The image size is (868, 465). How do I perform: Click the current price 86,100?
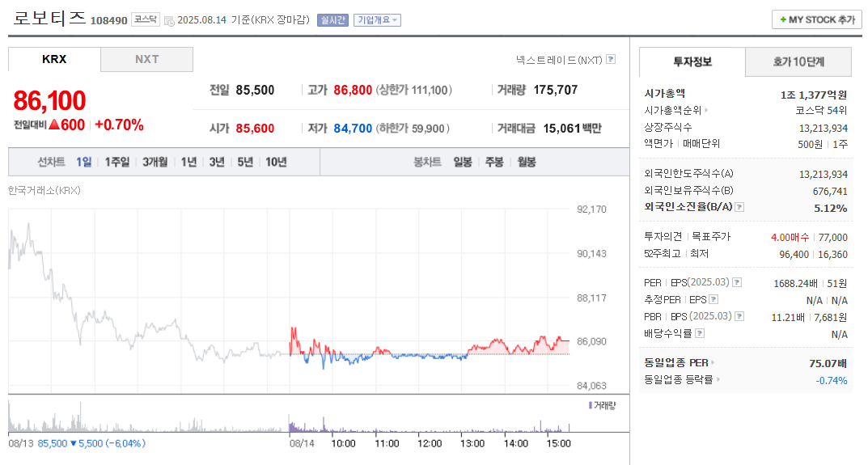click(49, 101)
